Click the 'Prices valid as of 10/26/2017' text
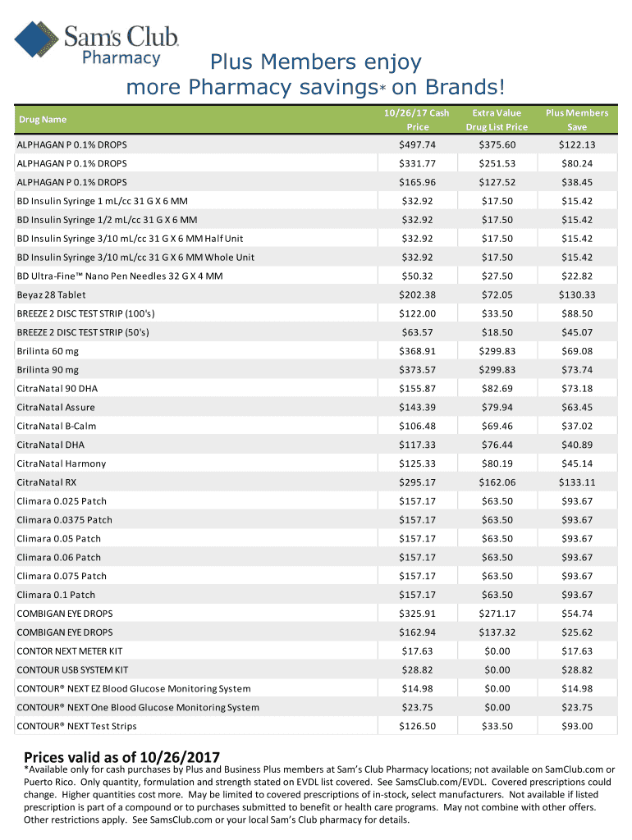Viewport: 632px width, 840px height. pyautogui.click(x=121, y=756)
